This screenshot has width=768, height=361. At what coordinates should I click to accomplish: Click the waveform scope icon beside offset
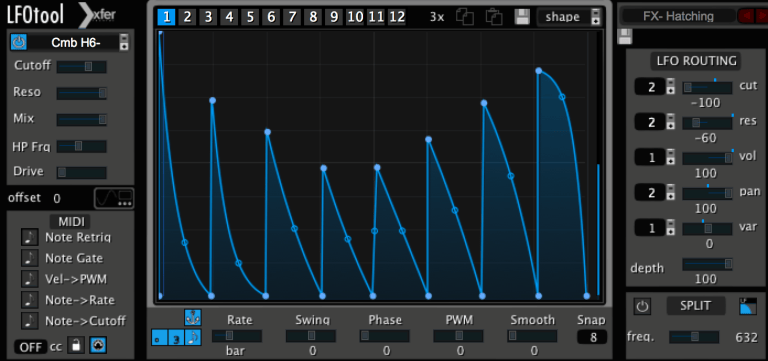coord(114,198)
